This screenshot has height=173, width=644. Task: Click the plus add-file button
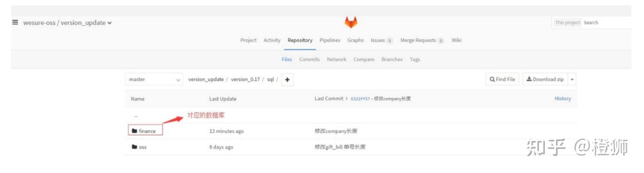[287, 80]
